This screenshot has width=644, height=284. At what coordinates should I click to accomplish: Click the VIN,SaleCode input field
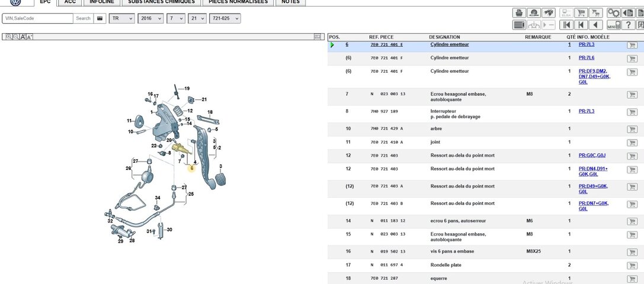click(38, 18)
